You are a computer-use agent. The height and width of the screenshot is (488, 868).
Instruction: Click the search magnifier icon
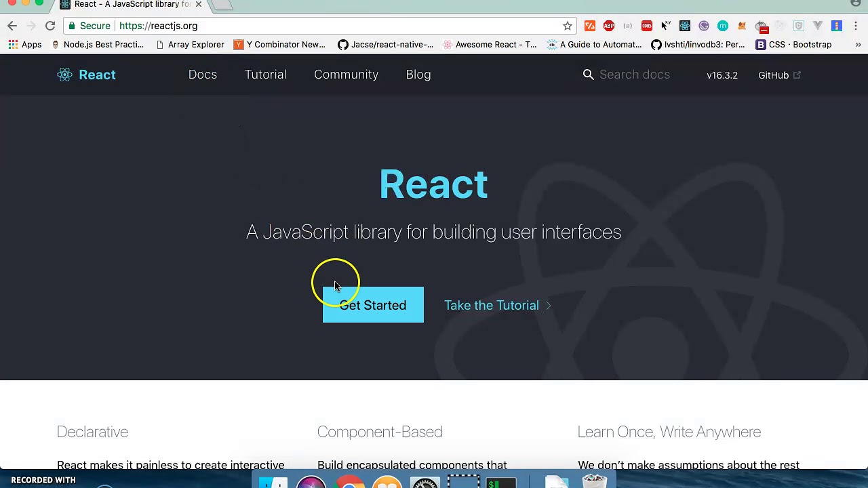click(x=589, y=75)
